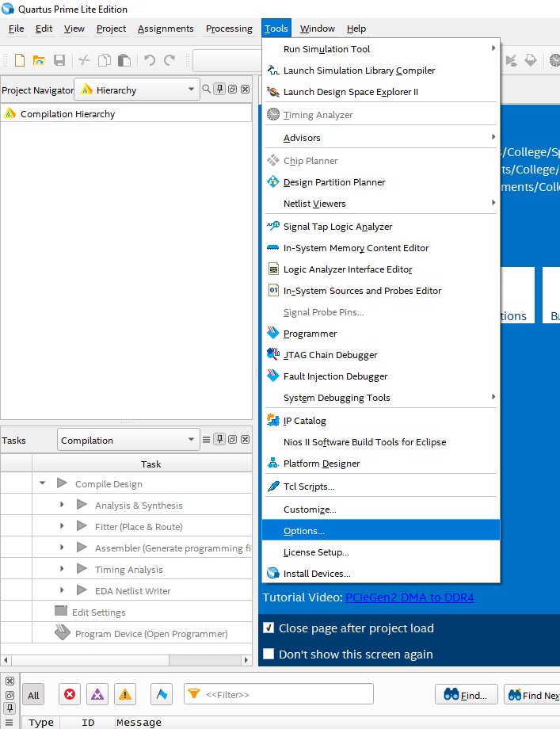Screen dimensions: 560x729
Task: Expand the Analysis & Synthesis task
Action: pyautogui.click(x=62, y=505)
